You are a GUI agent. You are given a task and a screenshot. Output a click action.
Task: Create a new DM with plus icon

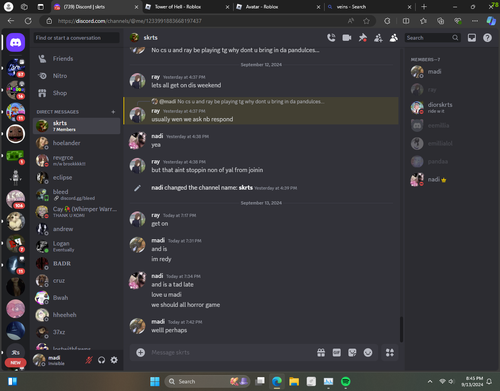tap(113, 112)
